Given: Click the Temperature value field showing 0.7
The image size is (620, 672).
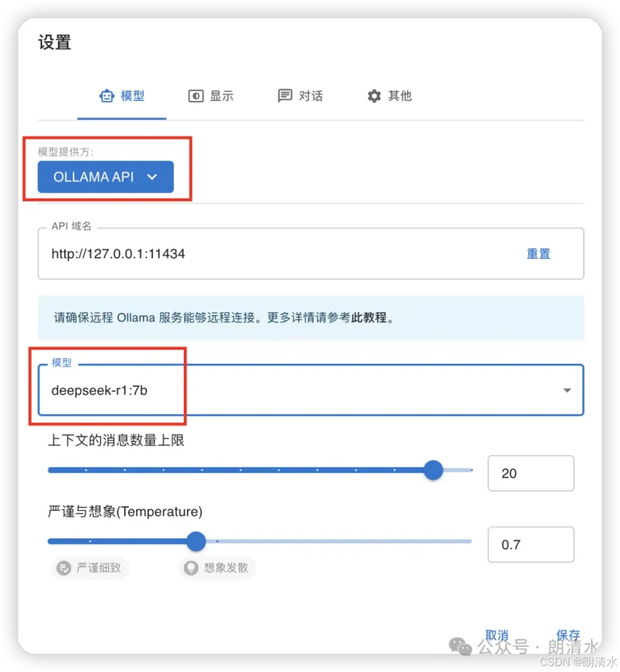Looking at the screenshot, I should click(531, 545).
